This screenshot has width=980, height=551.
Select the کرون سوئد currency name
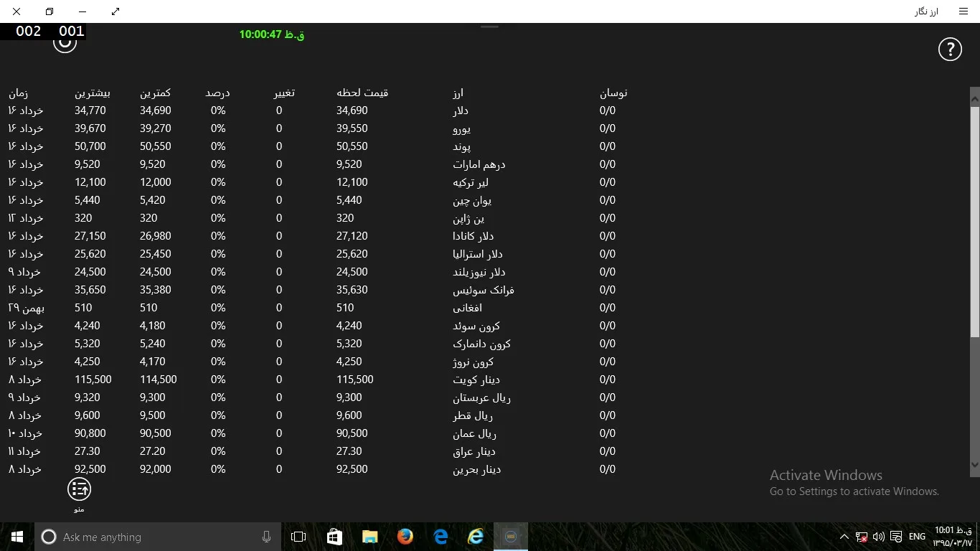[476, 326]
